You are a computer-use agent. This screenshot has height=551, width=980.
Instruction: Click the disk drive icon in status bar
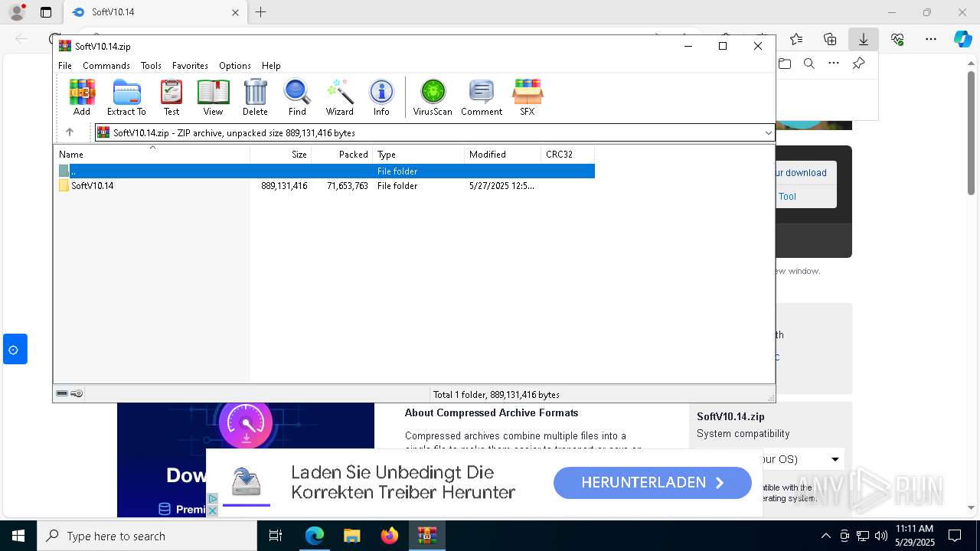[62, 394]
